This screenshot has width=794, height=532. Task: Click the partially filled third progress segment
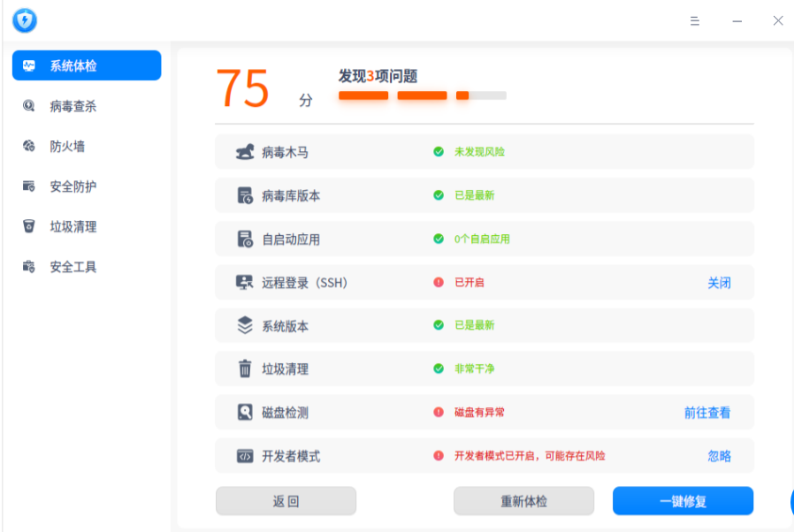(x=481, y=95)
